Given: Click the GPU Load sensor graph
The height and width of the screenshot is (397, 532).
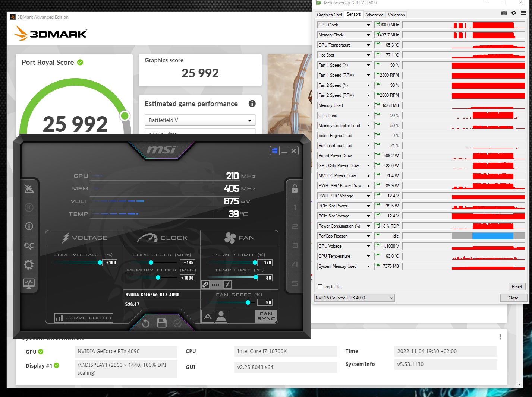Looking at the screenshot, I should [464, 115].
